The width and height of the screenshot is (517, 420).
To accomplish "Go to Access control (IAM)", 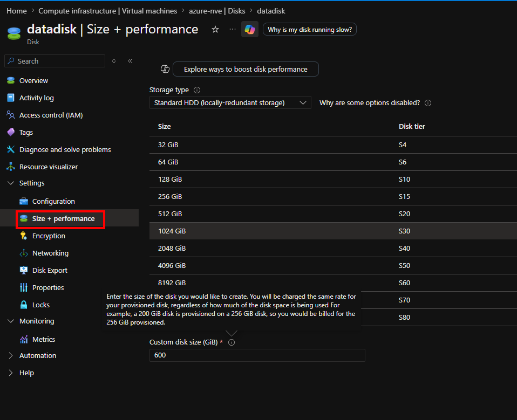I will click(51, 115).
